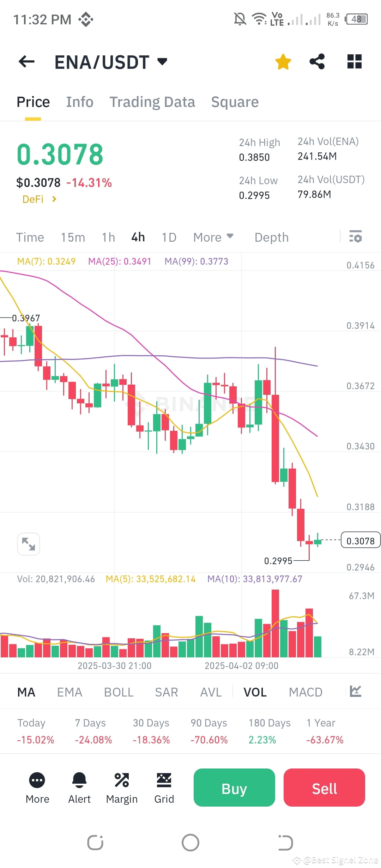Open the technical indicators chart icon
This screenshot has width=381, height=868.
(355, 692)
